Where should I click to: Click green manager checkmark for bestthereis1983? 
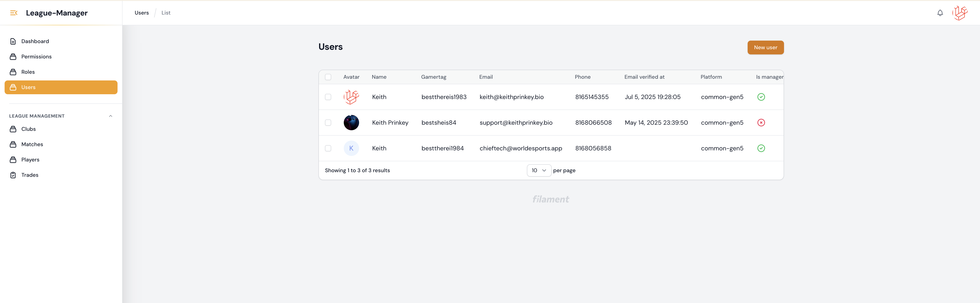761,97
